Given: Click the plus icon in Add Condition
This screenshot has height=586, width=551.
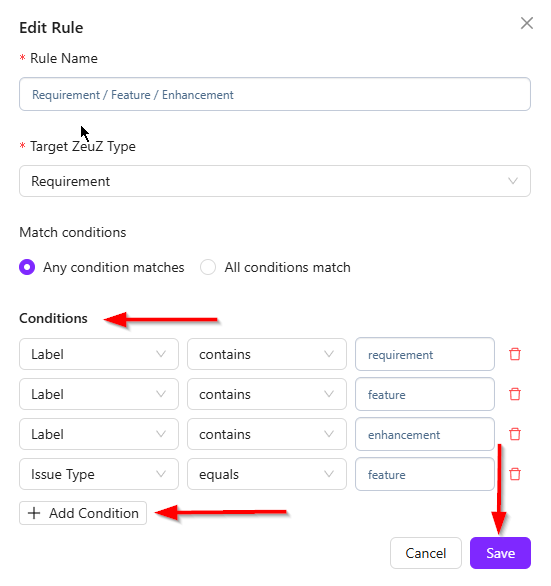Looking at the screenshot, I should pos(34,513).
